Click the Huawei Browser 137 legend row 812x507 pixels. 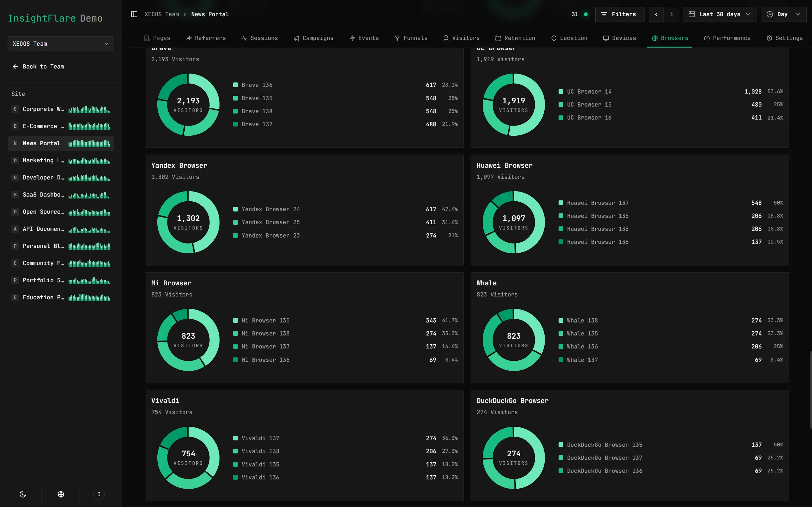click(671, 203)
